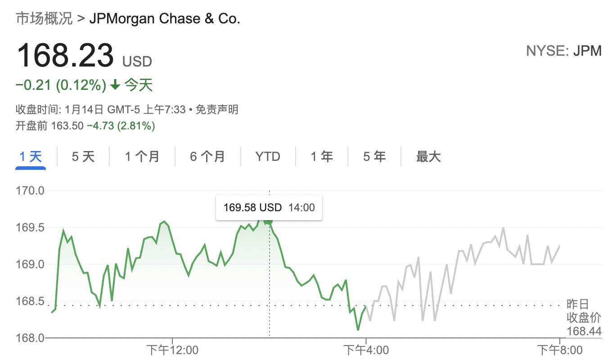612x364 pixels.
Task: Click the JPMorgan Chase & Co. title
Action: point(165,19)
